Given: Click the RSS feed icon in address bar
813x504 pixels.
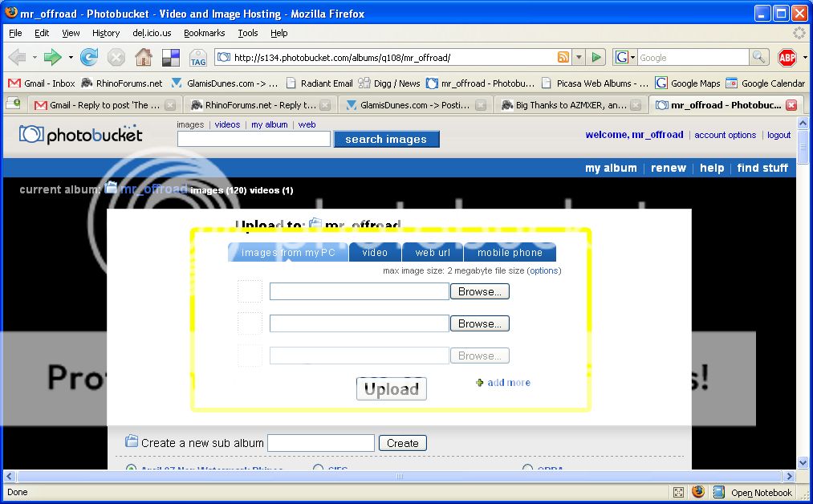Looking at the screenshot, I should tap(563, 57).
